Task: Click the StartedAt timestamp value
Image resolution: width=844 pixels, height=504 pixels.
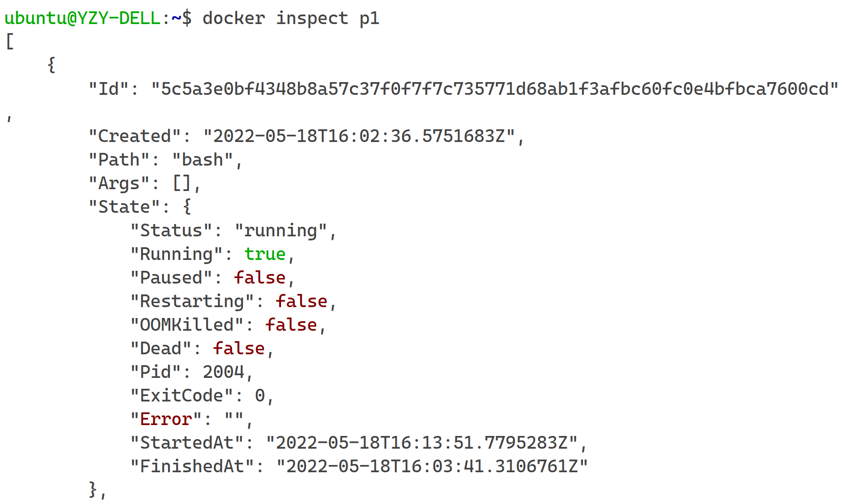Action: point(421,443)
